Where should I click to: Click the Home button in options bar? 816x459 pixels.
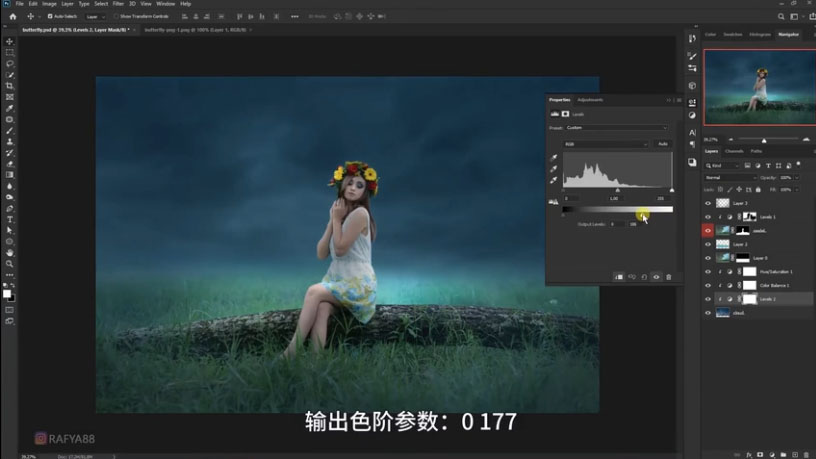[x=13, y=17]
